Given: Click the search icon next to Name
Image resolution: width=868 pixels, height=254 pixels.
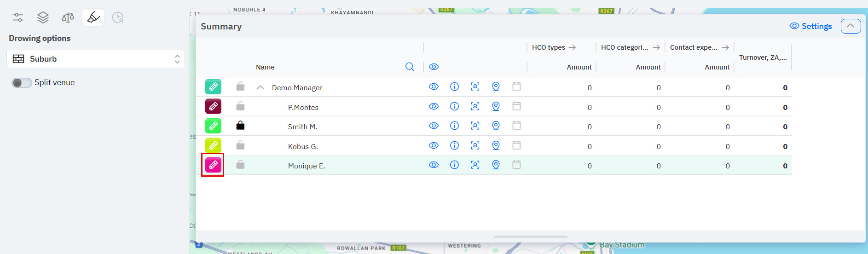Looking at the screenshot, I should coord(410,67).
